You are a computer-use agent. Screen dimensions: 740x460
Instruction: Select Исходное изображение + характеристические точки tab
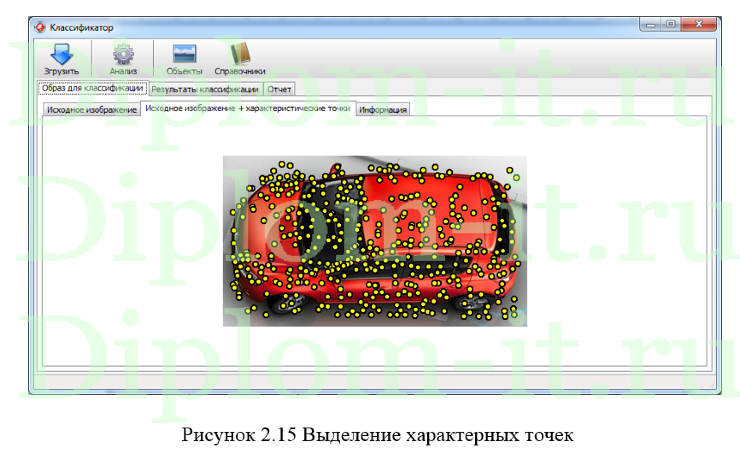[247, 108]
